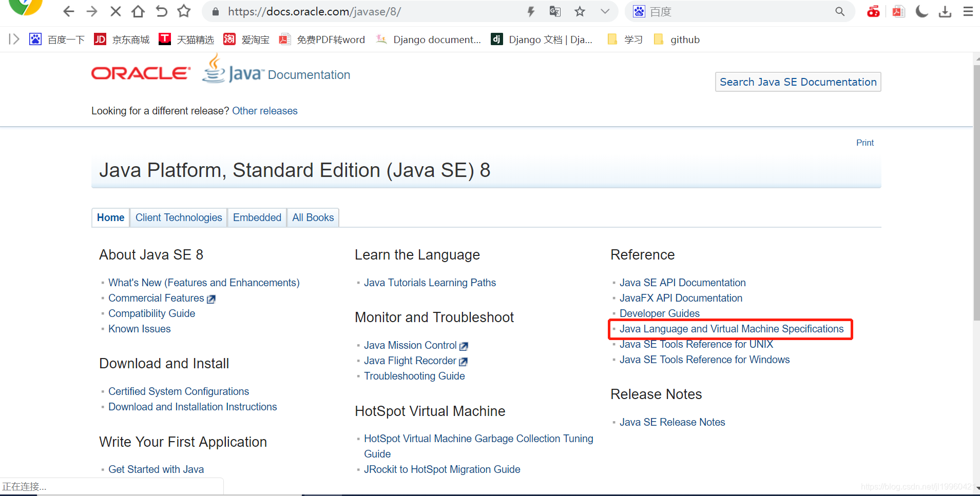980x496 pixels.
Task: Click the vertical page scrollbar
Action: 976,192
